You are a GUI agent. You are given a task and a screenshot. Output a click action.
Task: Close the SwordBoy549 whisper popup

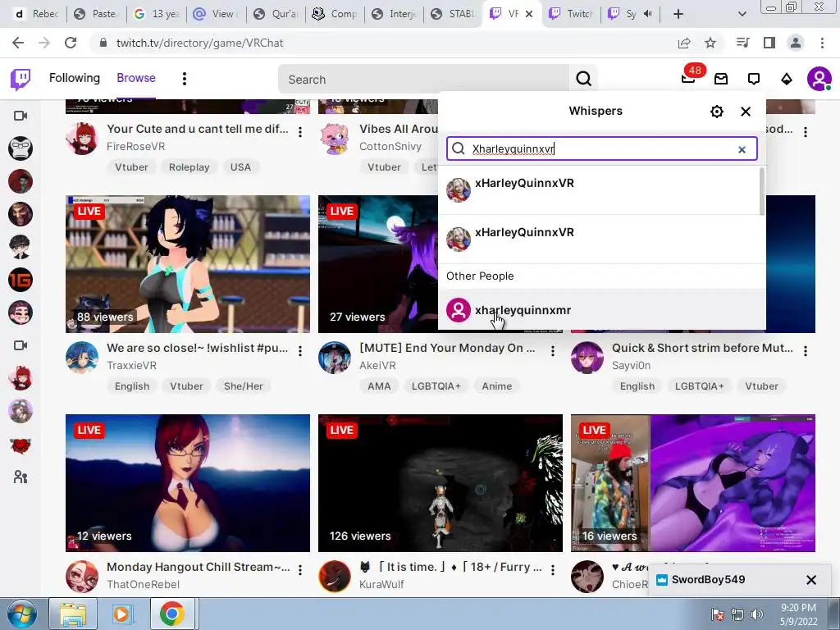811,580
